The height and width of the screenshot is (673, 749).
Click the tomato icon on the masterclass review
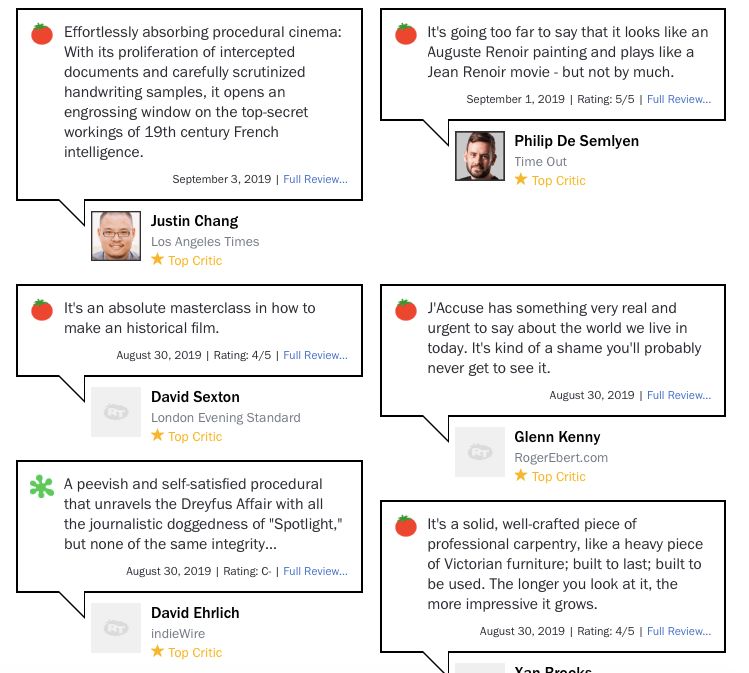tap(42, 310)
